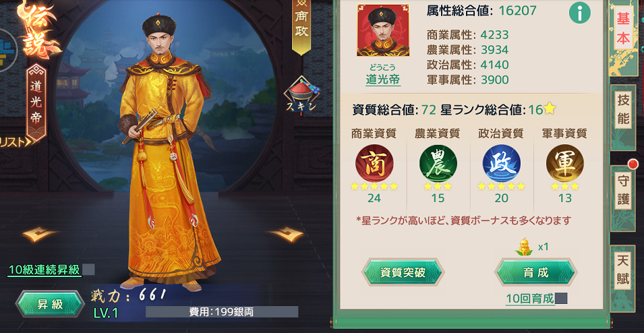
Task: Open the green info icon
Action: click(579, 13)
